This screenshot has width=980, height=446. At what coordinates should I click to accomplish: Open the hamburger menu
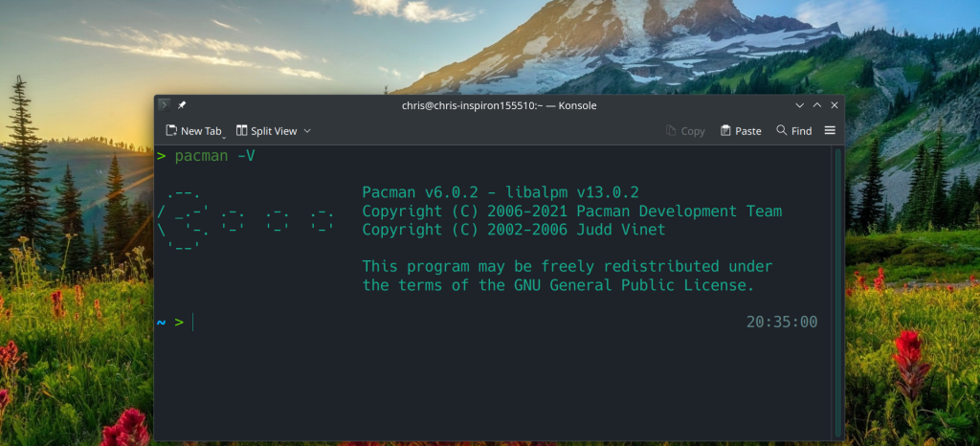pos(830,131)
